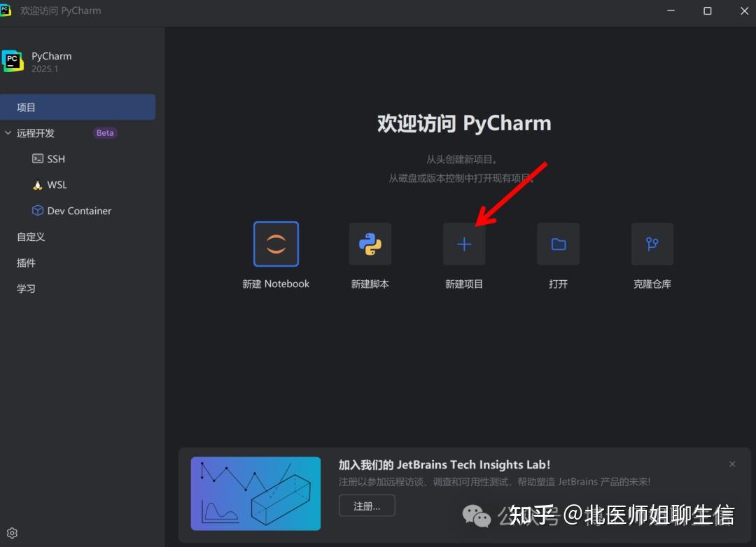Open the PyCharm logo icon at top left

13,61
